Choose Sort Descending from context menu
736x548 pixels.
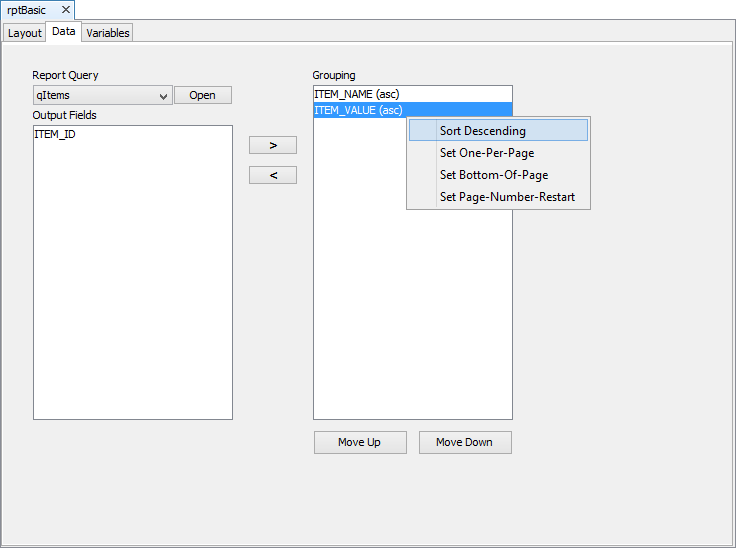pos(483,131)
